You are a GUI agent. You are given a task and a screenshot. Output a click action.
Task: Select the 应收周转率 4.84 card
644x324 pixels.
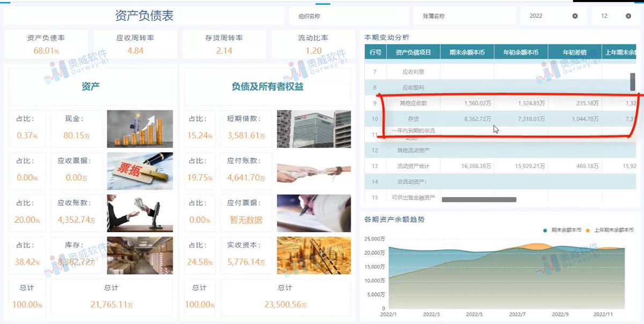click(135, 45)
